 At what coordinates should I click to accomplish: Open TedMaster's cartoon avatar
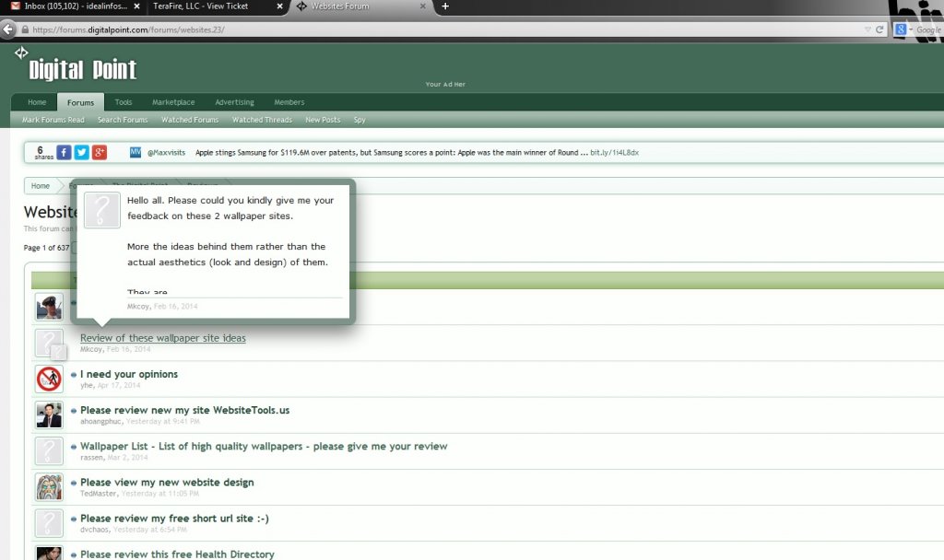(49, 487)
